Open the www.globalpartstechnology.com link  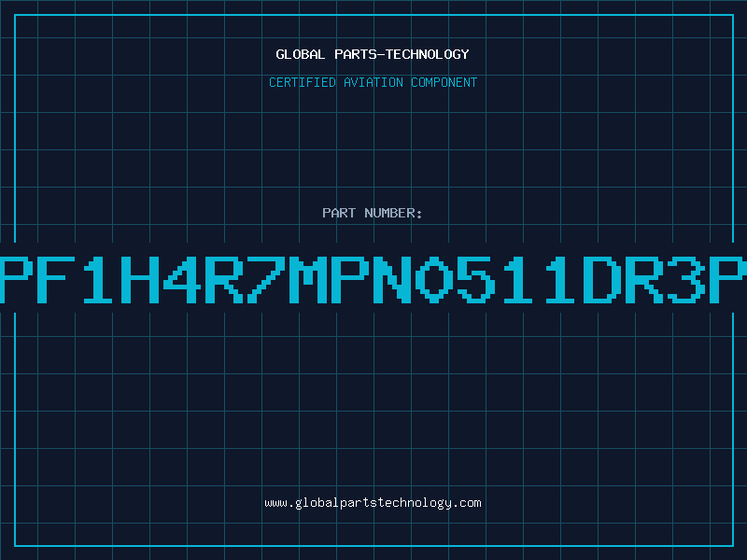click(x=373, y=503)
